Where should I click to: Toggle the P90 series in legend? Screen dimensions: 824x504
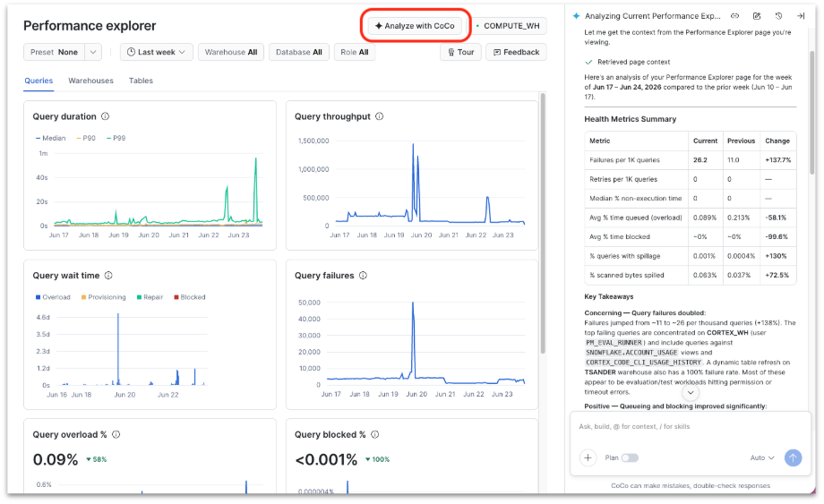[x=86, y=138]
